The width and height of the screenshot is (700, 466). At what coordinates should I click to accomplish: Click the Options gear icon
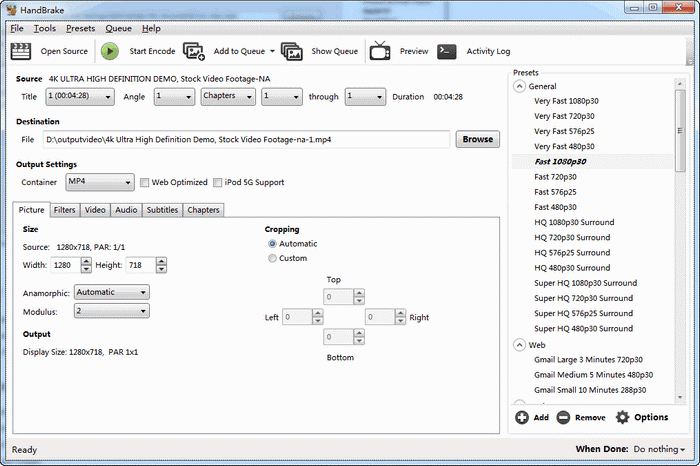point(622,417)
